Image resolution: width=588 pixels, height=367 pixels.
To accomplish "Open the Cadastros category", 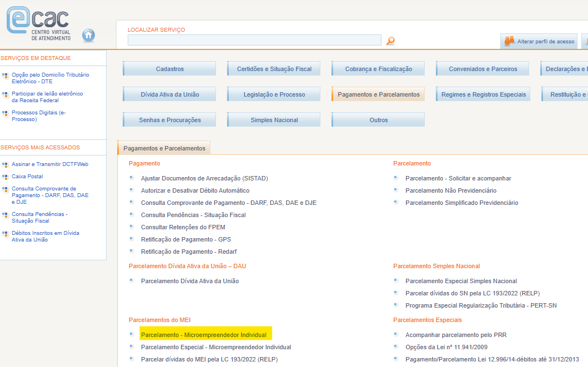I will [x=169, y=69].
